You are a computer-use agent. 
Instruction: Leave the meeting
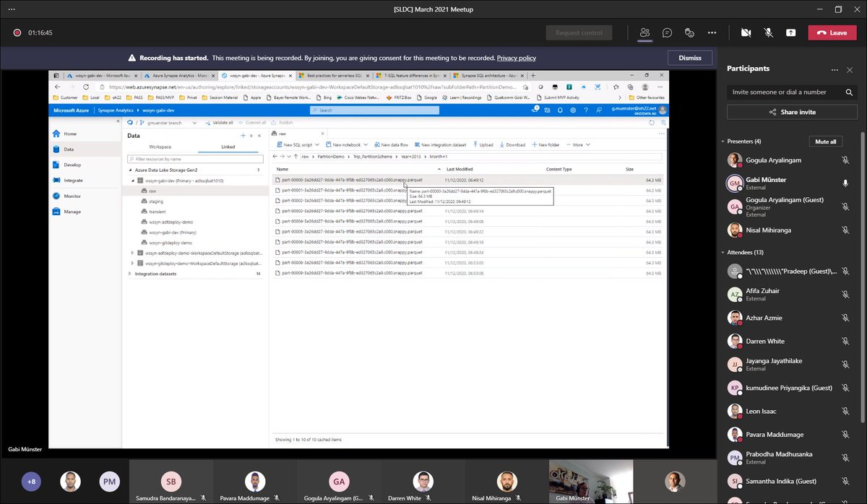[832, 32]
